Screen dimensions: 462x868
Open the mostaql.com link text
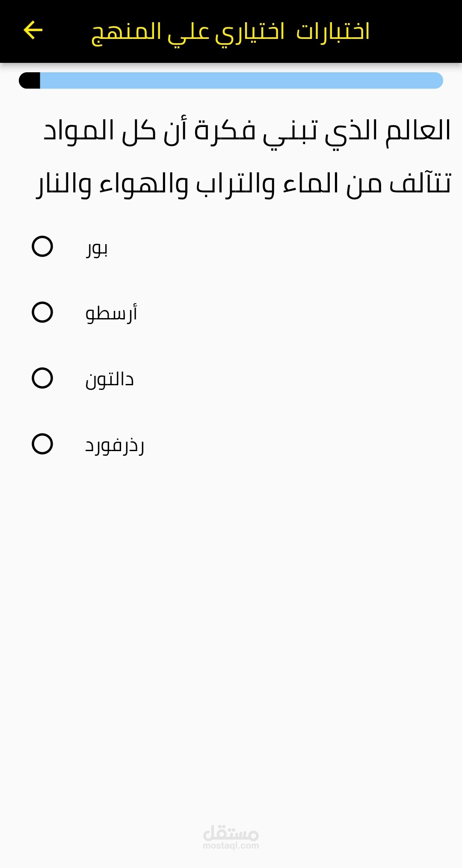231,846
